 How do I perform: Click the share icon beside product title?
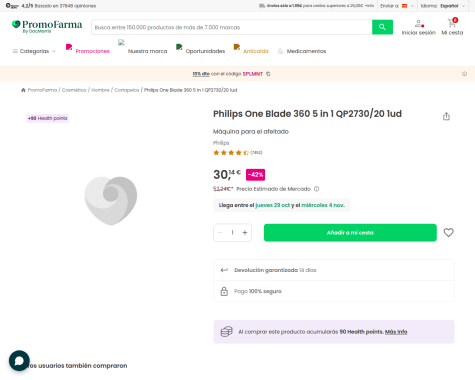[x=446, y=116]
